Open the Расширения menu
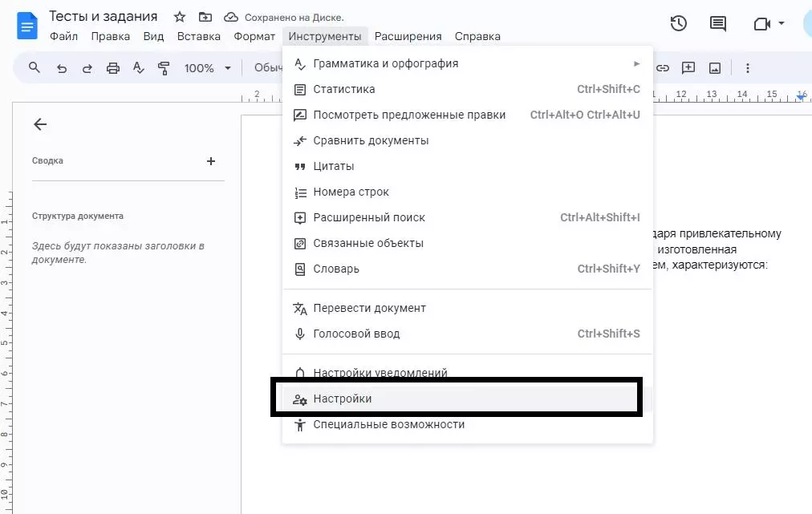812x514 pixels. 408,36
